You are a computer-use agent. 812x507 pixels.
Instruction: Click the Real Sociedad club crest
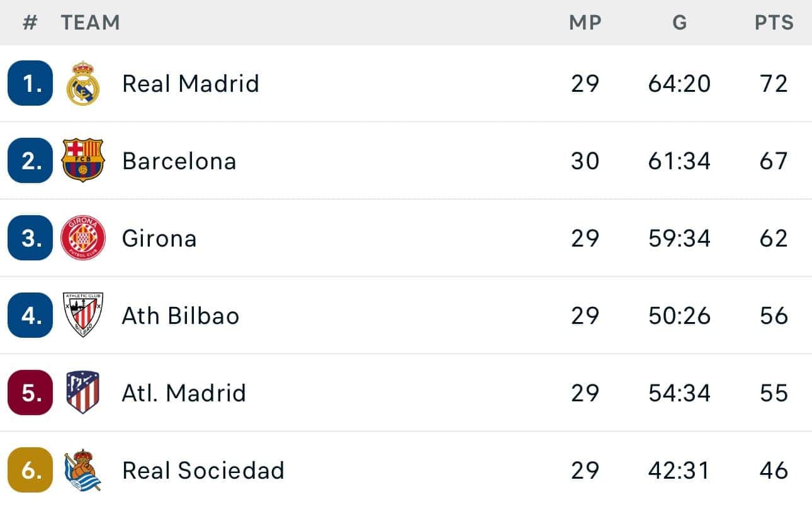82,470
